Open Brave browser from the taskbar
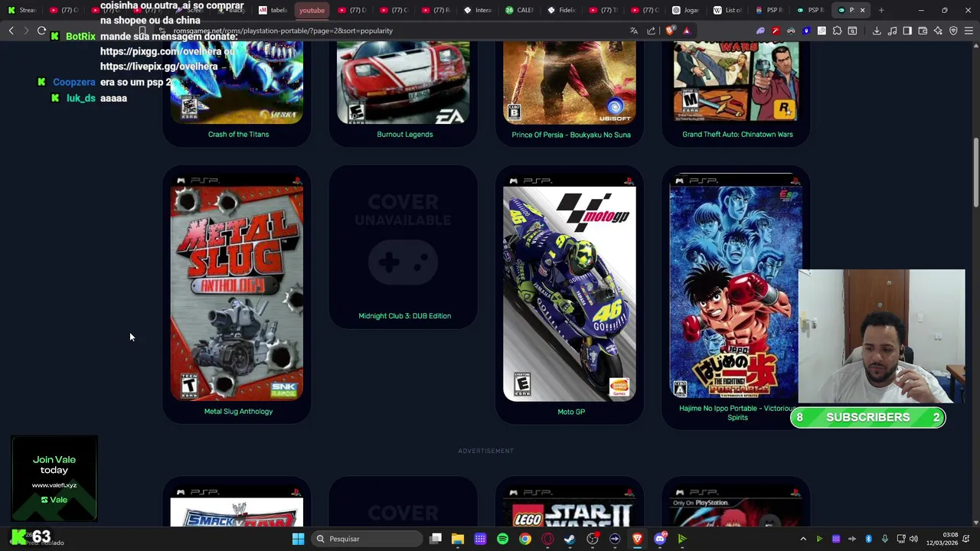 point(637,539)
